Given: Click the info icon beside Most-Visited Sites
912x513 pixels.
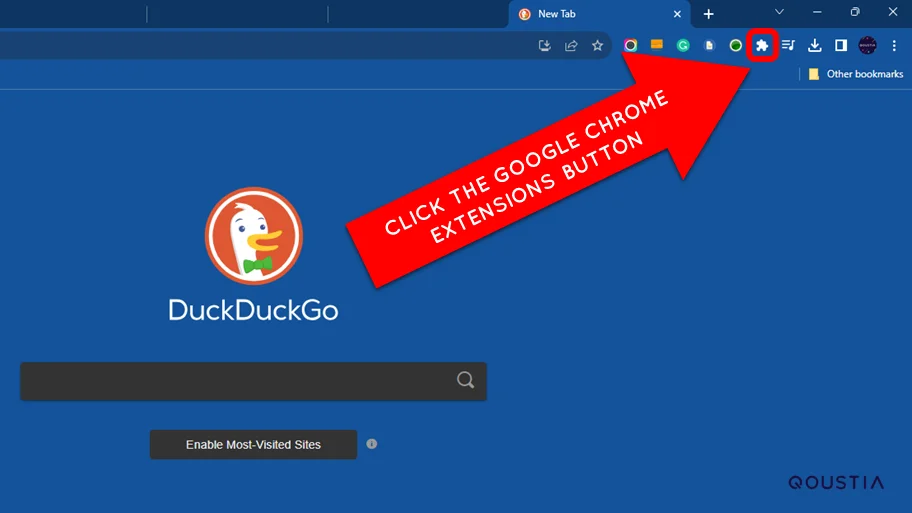Looking at the screenshot, I should pyautogui.click(x=372, y=444).
